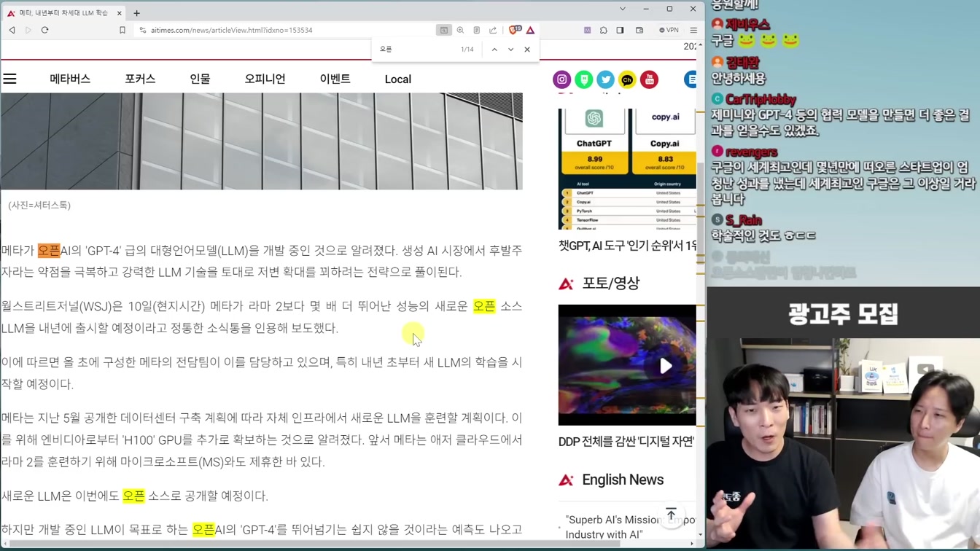Open the 포커스 navigation menu
This screenshot has height=551, width=980.
[x=140, y=79]
